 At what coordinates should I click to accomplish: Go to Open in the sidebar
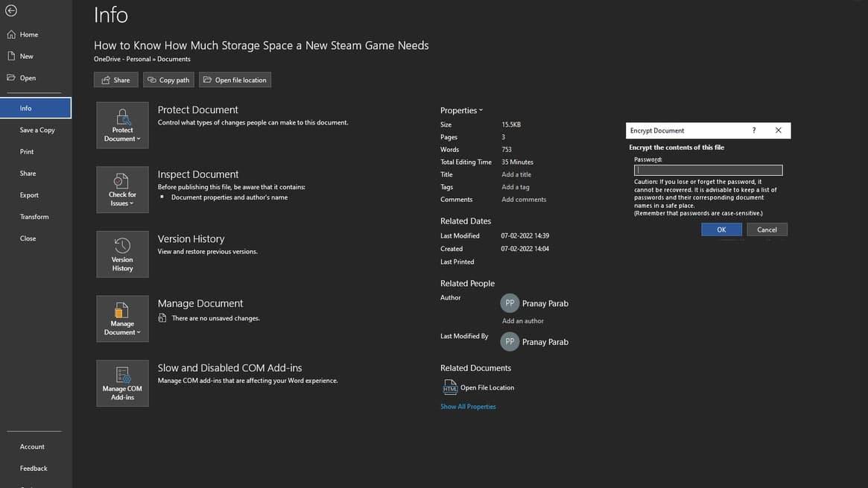point(28,78)
